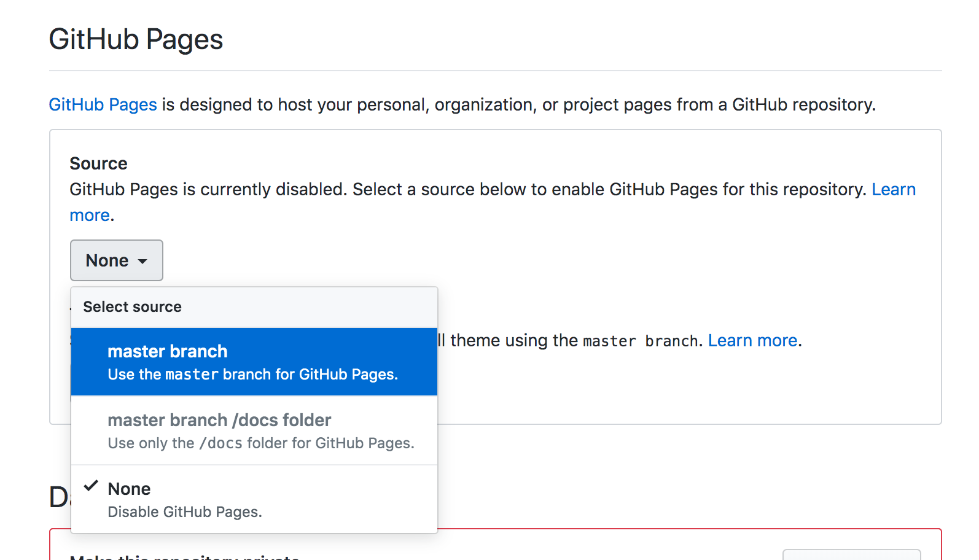Open the blue GitHub Pages link
The image size is (979, 560).
103,104
